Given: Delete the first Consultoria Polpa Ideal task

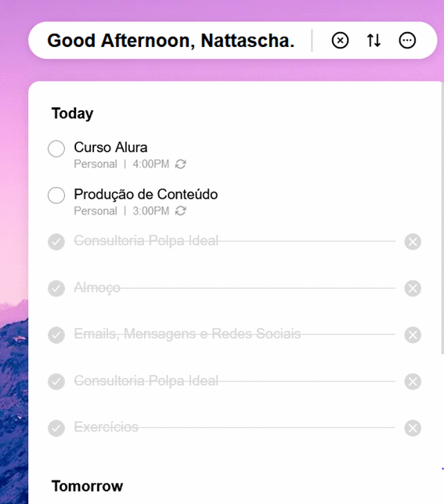Looking at the screenshot, I should (x=413, y=242).
